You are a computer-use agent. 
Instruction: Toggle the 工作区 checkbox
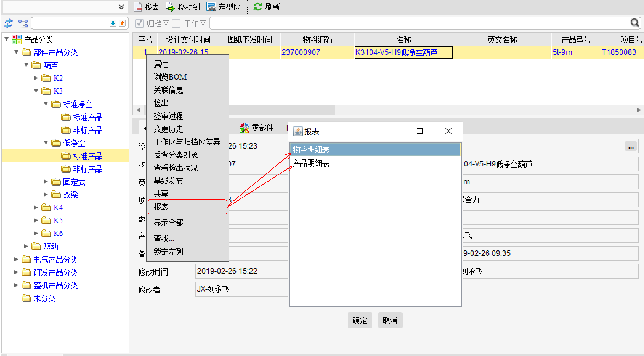(176, 23)
